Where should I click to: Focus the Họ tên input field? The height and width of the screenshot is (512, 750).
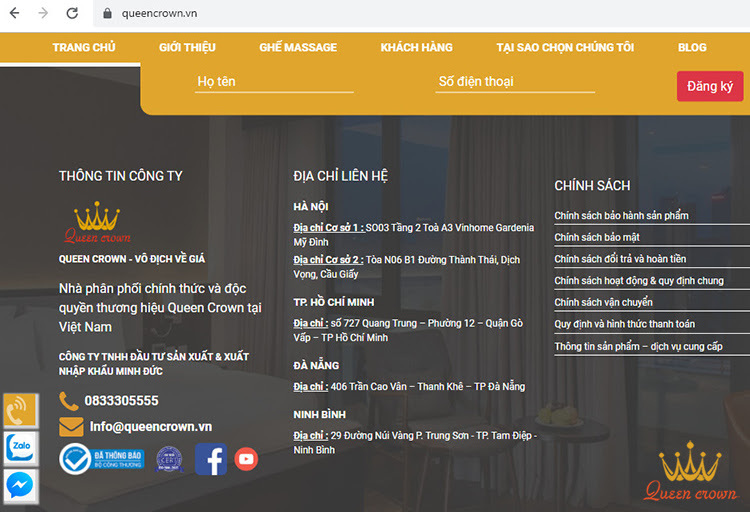pos(274,82)
